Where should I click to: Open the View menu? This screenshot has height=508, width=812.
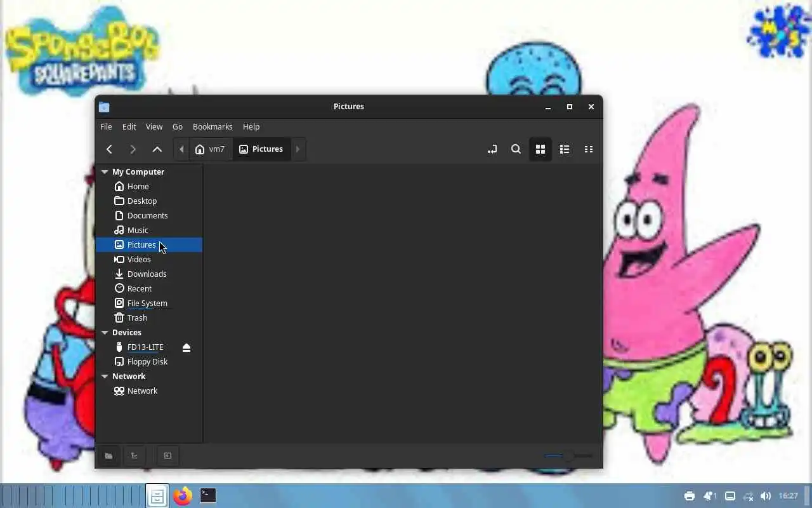pos(154,126)
